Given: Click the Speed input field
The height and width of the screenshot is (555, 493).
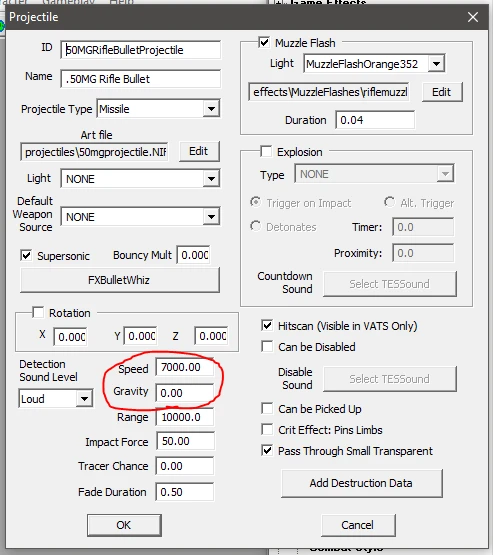Looking at the screenshot, I should click(x=185, y=367).
